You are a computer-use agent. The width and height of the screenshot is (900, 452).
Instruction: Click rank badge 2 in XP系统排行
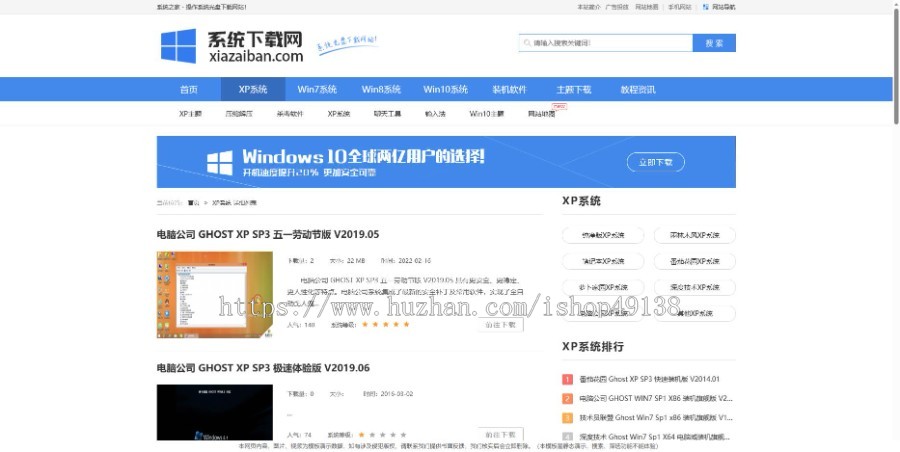[567, 398]
